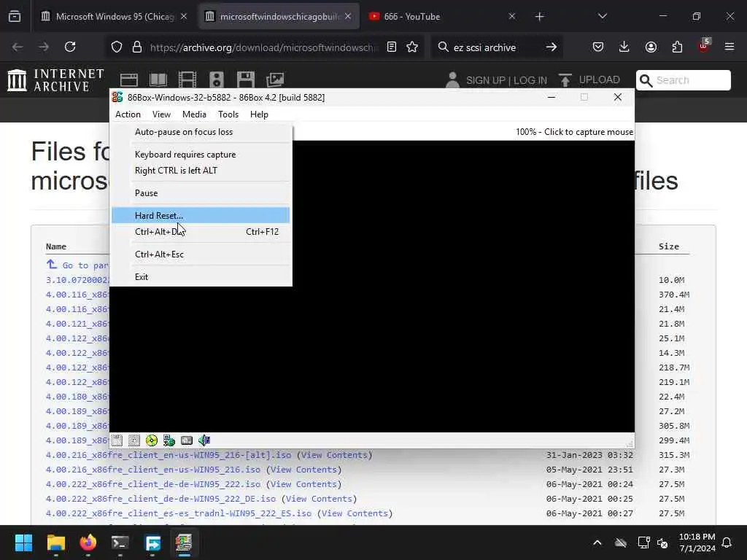Send Ctrl+Alt+Del from Action menu
Screen dimensions: 747x560
tap(201, 232)
